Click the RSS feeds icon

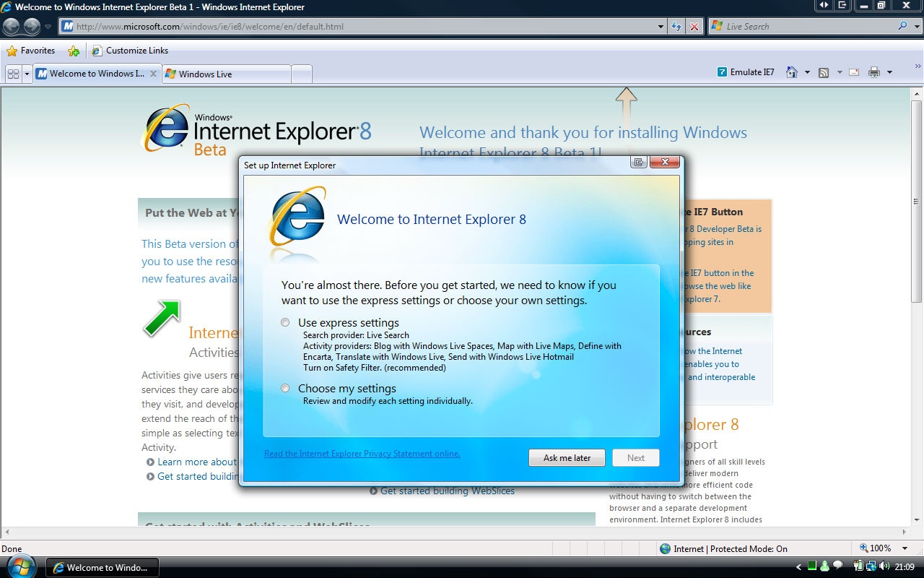[x=824, y=72]
